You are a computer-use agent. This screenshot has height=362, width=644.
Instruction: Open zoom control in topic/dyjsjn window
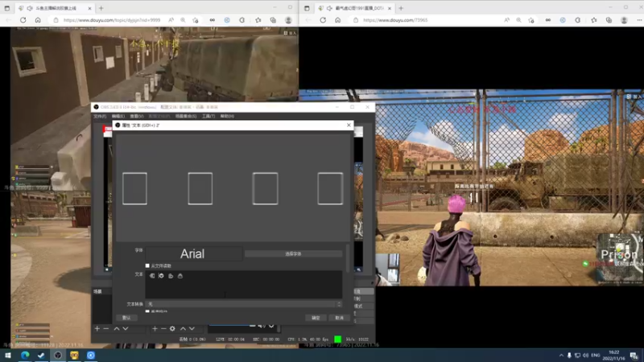tap(183, 19)
